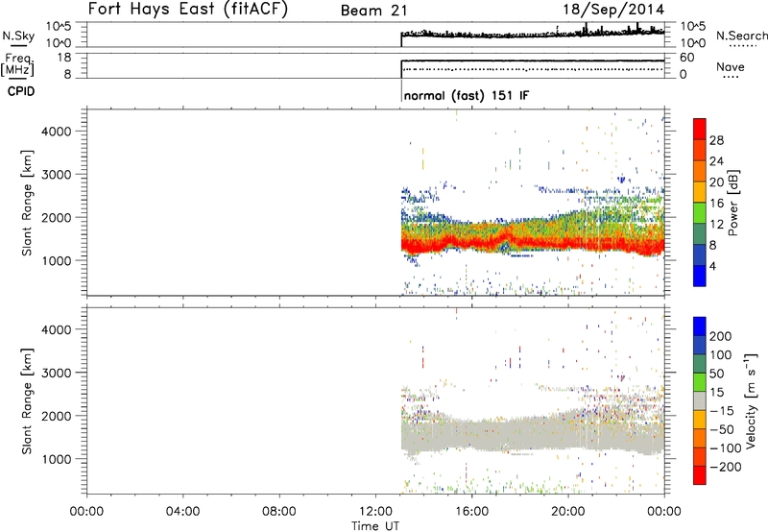Pick the red top segment of power colorbar
The height and width of the screenshot is (532, 768).
[700, 130]
